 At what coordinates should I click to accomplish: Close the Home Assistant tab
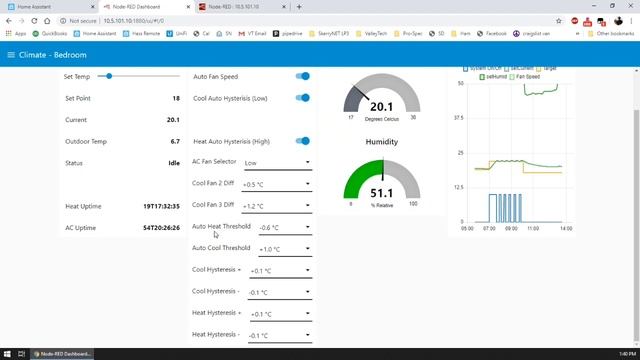(93, 7)
